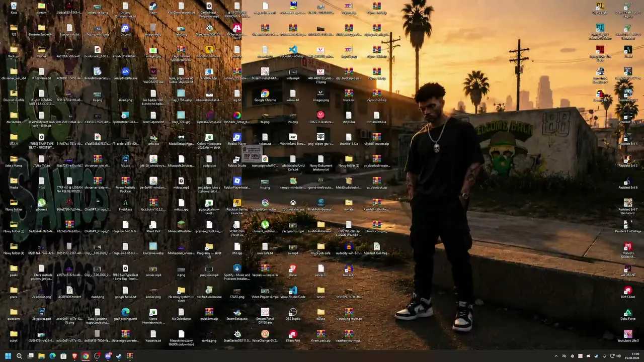The width and height of the screenshot is (644, 362).
Task: Select the VoiceChanger64 file icon
Action: (x=265, y=336)
